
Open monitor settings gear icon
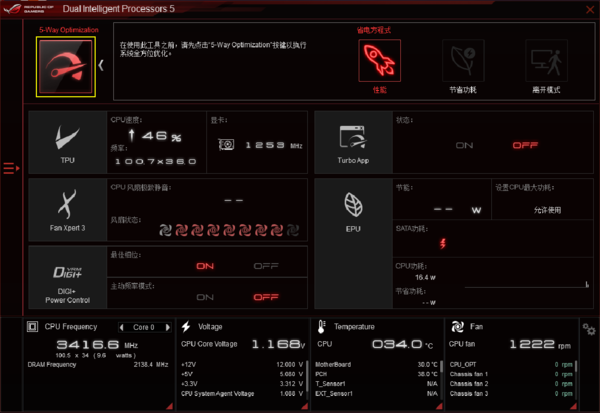pyautogui.click(x=589, y=329)
